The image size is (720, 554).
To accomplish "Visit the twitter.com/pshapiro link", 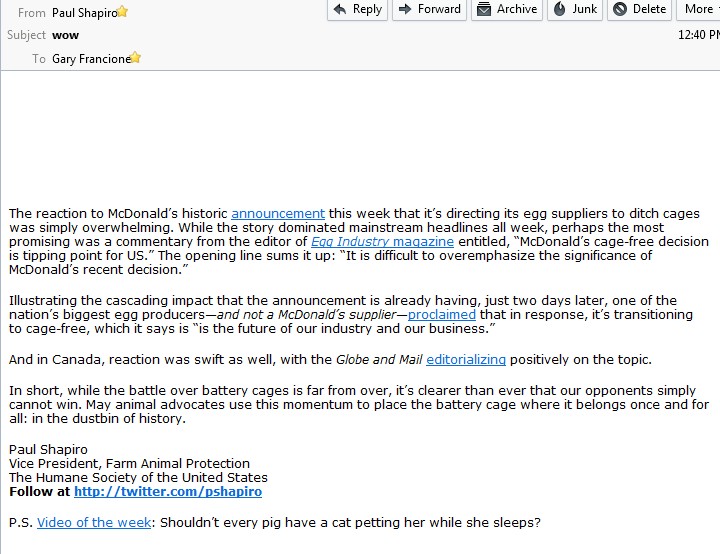I will 168,492.
